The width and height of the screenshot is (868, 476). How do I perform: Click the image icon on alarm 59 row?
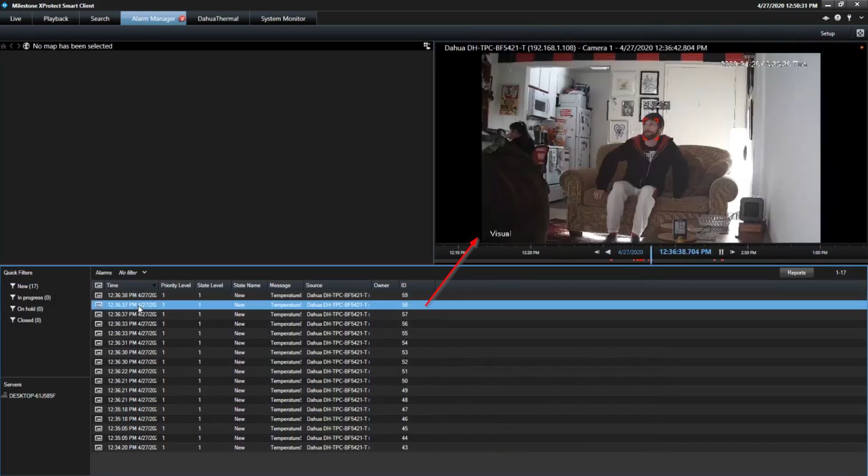pos(98,295)
